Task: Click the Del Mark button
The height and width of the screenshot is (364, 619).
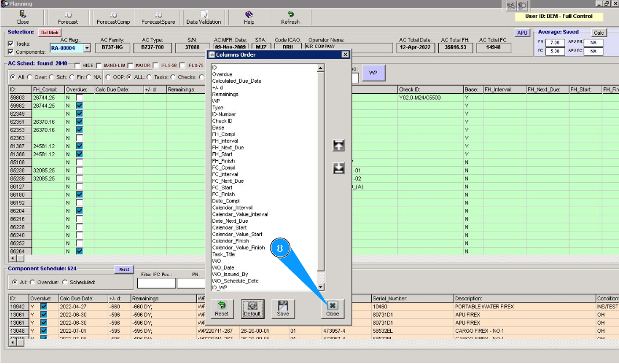Action: tap(49, 33)
